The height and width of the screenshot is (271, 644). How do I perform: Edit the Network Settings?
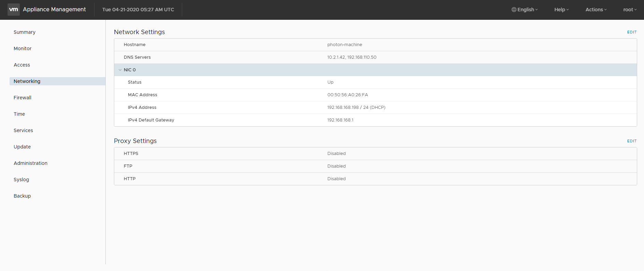tap(632, 32)
